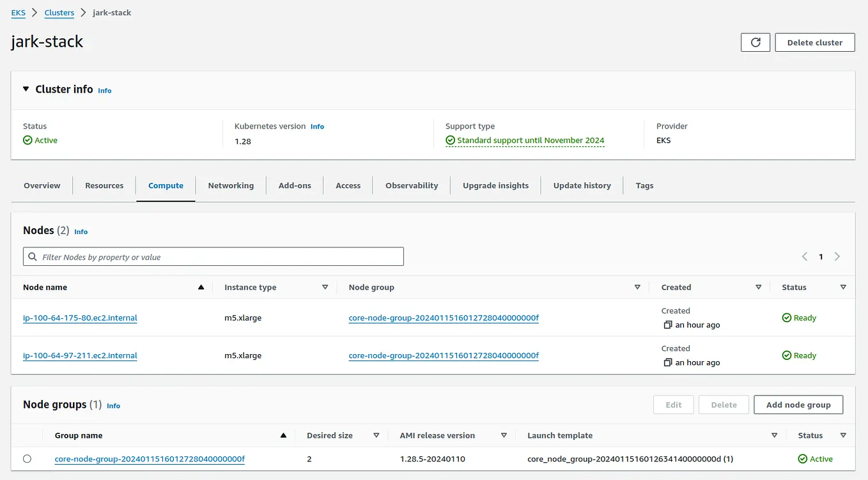This screenshot has height=480, width=868.
Task: Open Clusters breadcrumb link
Action: click(59, 13)
